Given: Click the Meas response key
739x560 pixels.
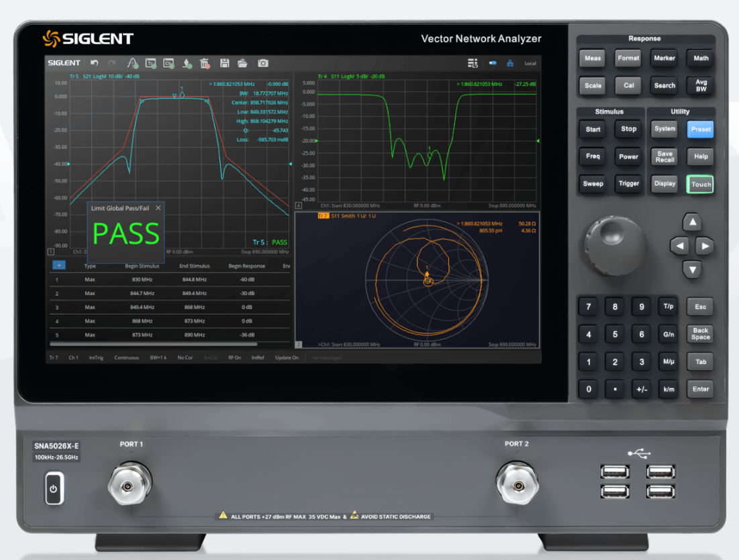Looking at the screenshot, I should 593,58.
